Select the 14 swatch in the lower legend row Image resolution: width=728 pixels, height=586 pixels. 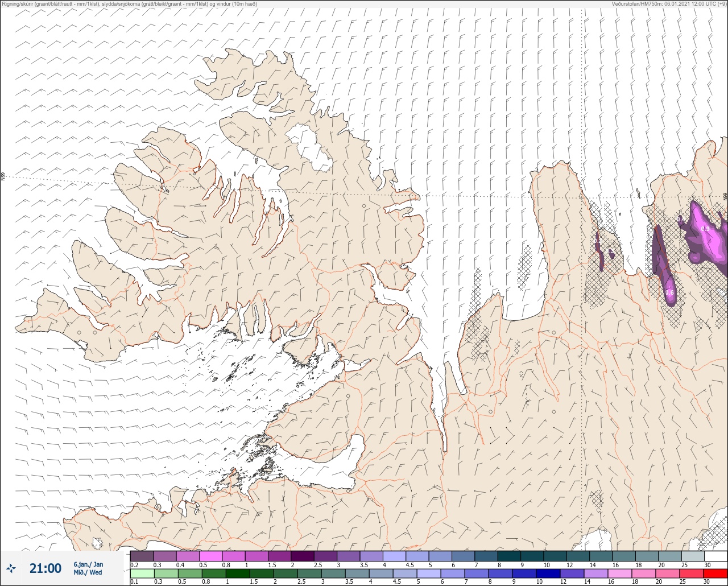point(596,573)
